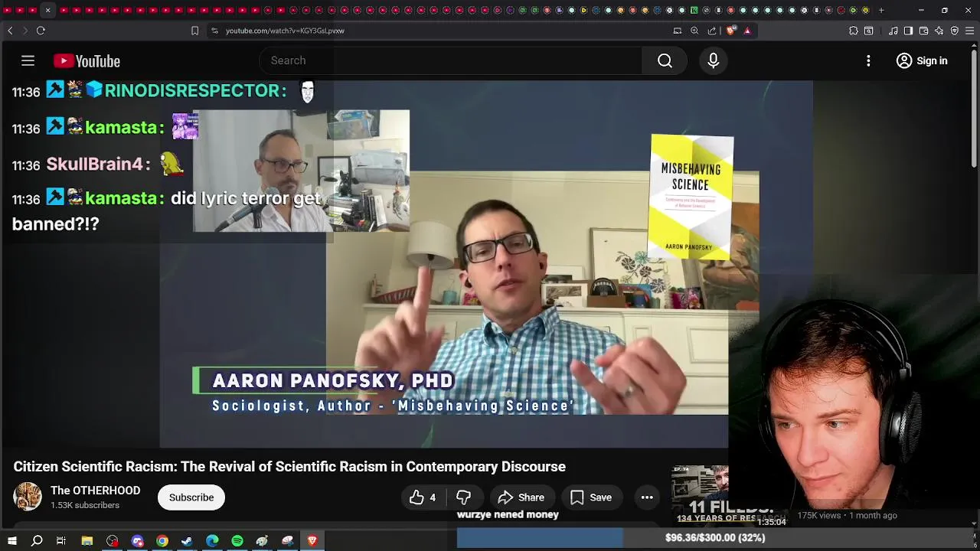980x551 pixels.
Task: Go to the YouTube home logo
Action: tap(87, 61)
